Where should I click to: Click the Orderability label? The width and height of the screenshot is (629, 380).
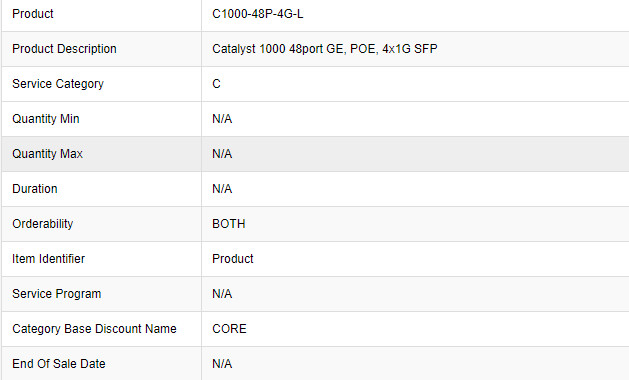coord(43,224)
